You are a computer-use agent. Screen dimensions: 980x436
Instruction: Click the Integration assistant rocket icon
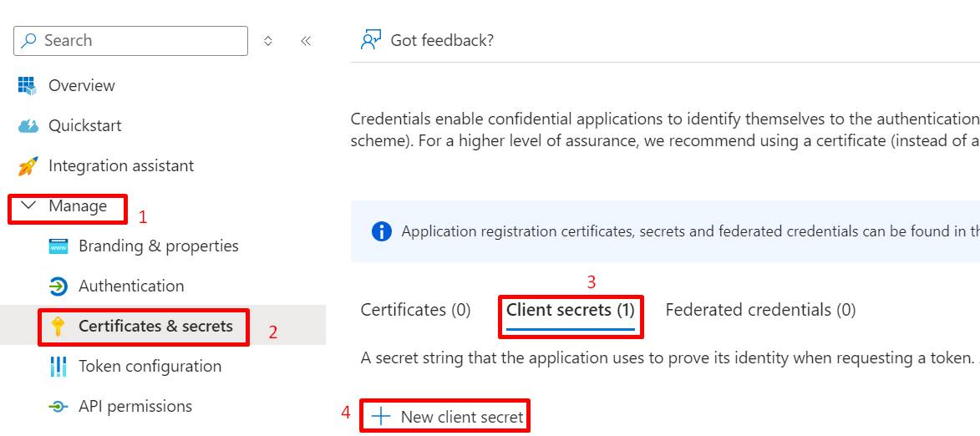click(28, 165)
